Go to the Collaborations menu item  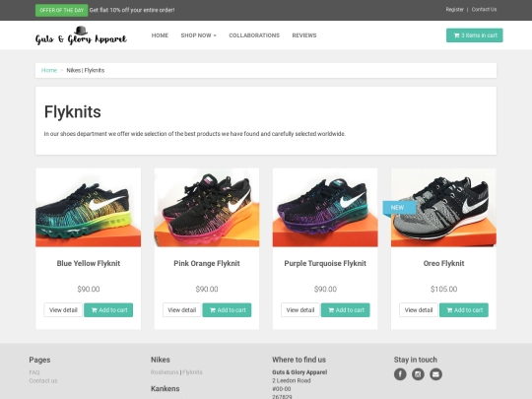[254, 35]
